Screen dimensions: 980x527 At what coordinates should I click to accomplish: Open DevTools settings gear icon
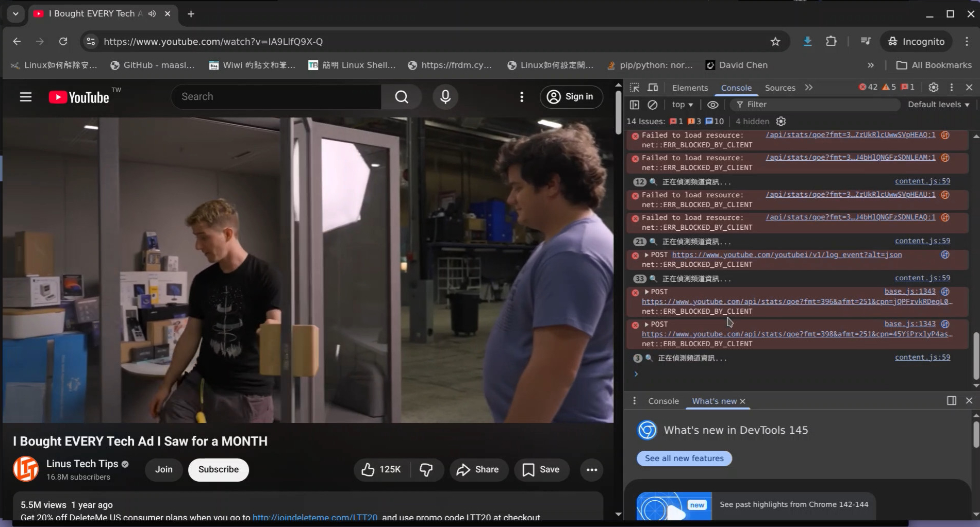click(x=933, y=88)
